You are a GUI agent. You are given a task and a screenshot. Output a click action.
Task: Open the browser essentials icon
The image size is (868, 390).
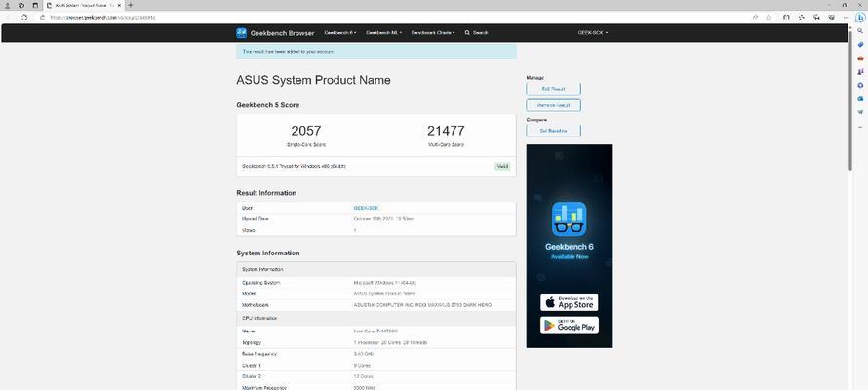coord(832,18)
